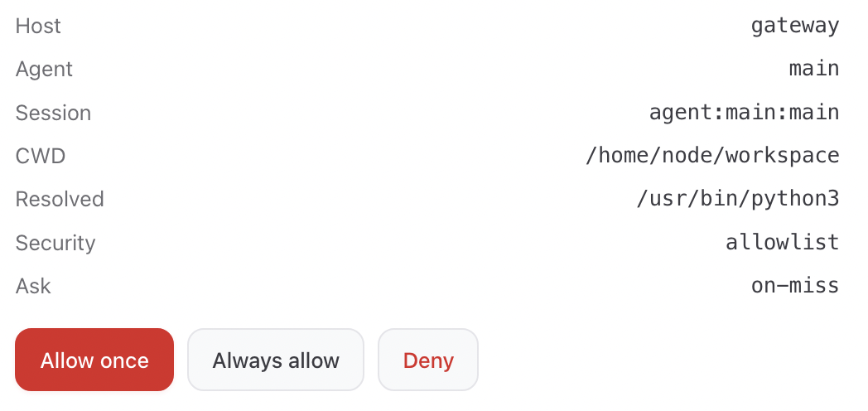This screenshot has height=411, width=868.
Task: Click the Security label
Action: pos(55,243)
